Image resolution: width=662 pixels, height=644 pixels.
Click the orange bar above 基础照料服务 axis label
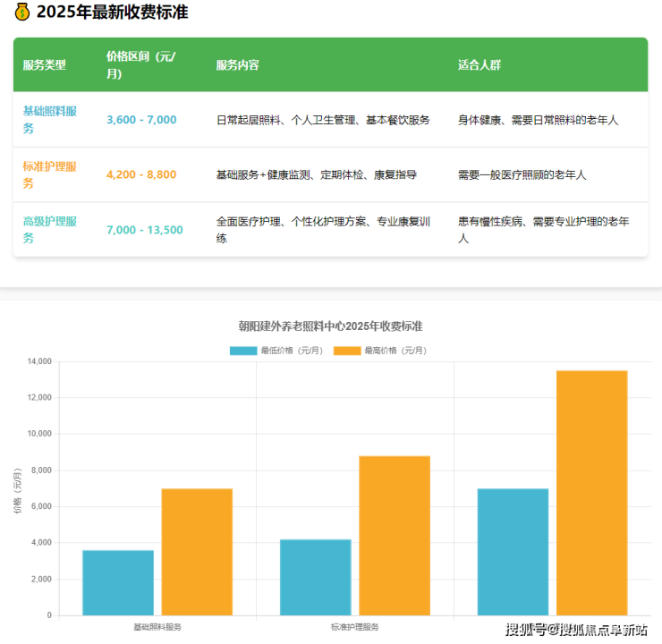click(197, 552)
